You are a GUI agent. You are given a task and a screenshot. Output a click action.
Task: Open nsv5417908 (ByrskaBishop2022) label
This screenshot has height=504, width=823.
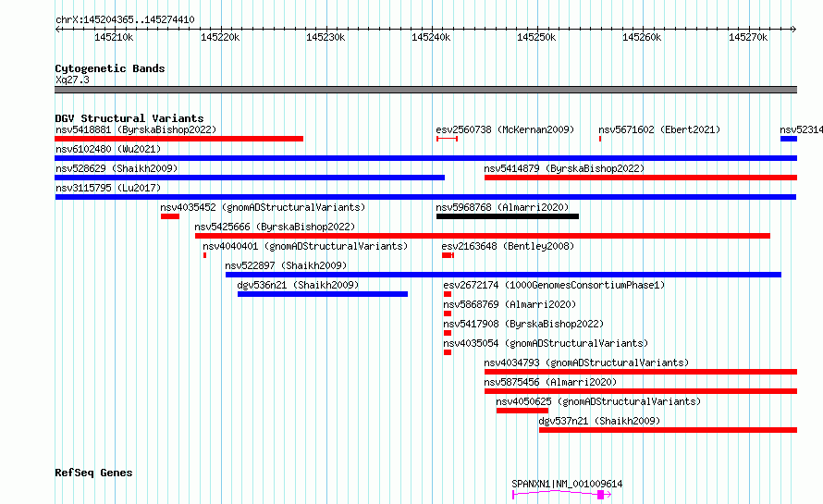click(523, 324)
